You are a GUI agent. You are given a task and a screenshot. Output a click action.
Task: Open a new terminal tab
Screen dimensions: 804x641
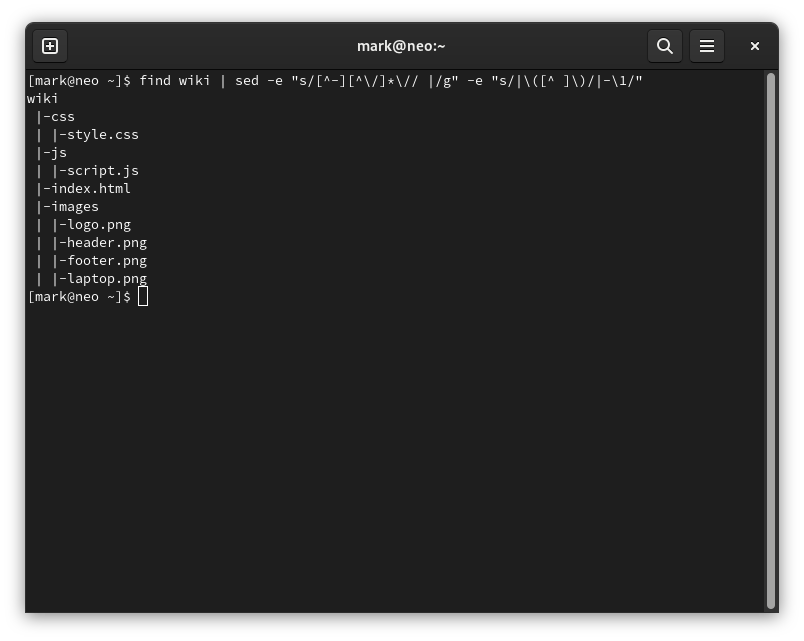click(x=50, y=46)
